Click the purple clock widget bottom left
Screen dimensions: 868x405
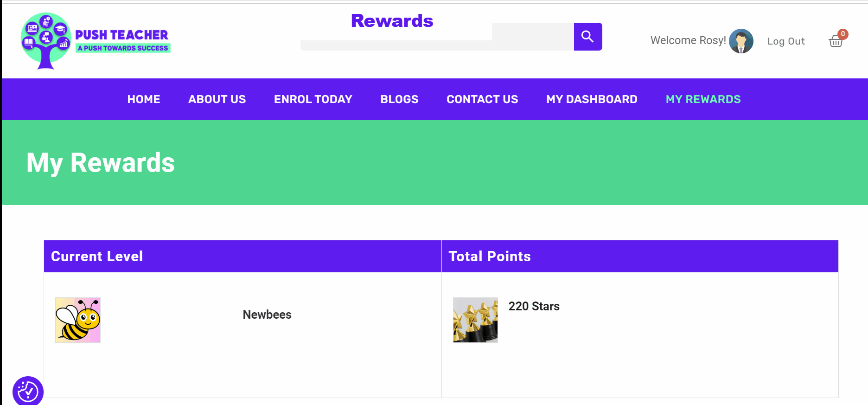pos(28,391)
